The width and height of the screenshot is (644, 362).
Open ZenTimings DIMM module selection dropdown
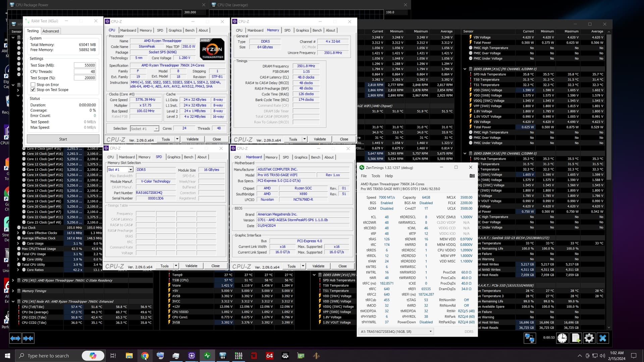(396, 331)
